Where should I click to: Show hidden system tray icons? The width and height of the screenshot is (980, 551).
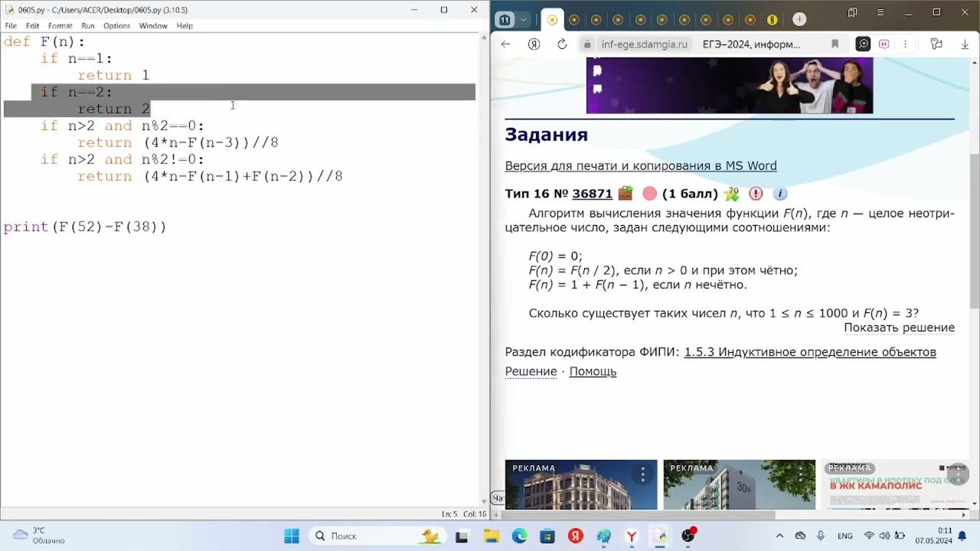coord(779,536)
